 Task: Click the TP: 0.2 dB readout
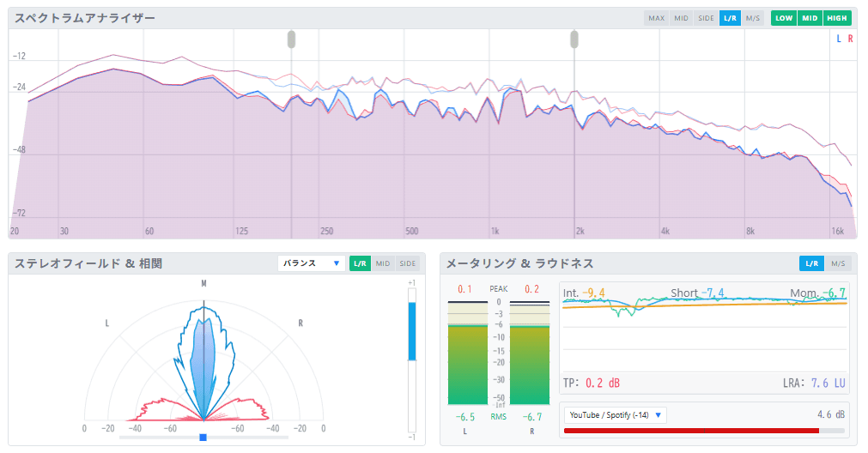592,383
